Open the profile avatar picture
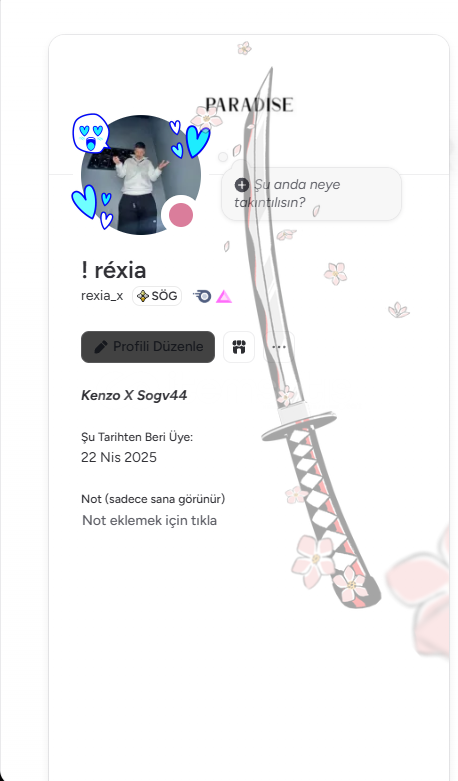Screen dimensions: 458x781 (x=141, y=175)
